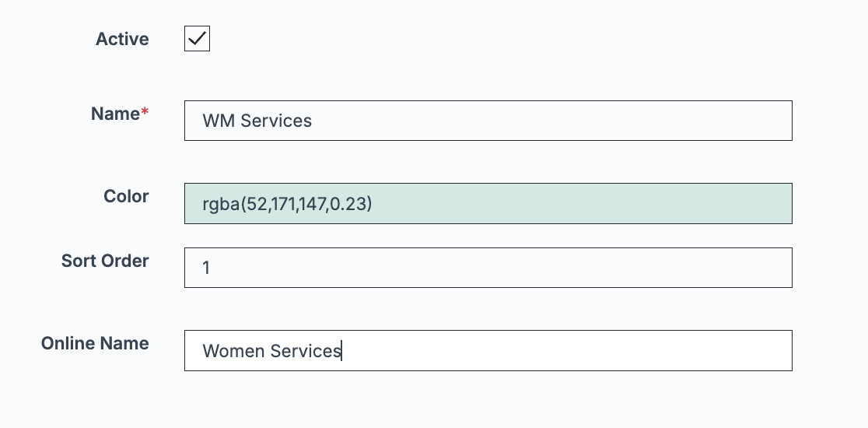Focus the Sort Order input field

[488, 268]
